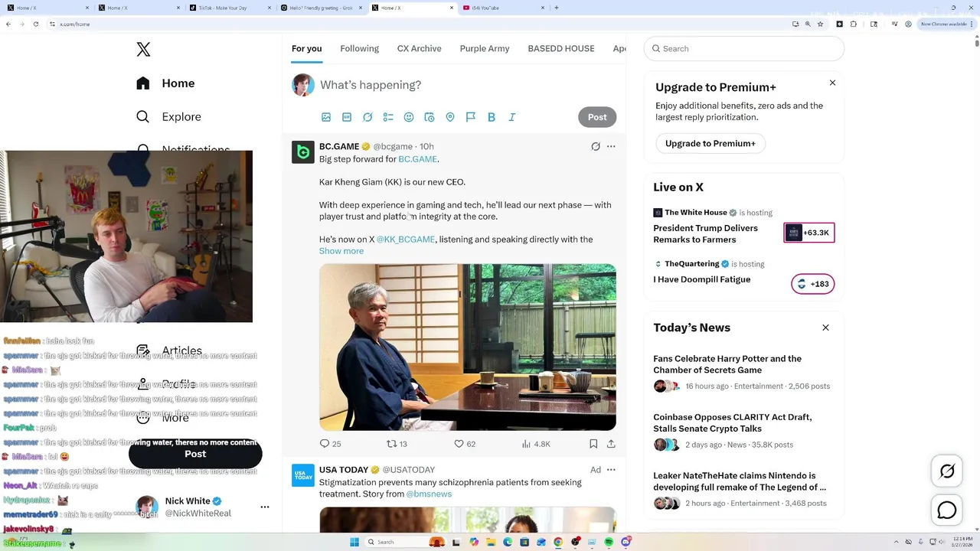Open I Have Doompill Fatigue live
This screenshot has width=980, height=551.
[x=701, y=279]
